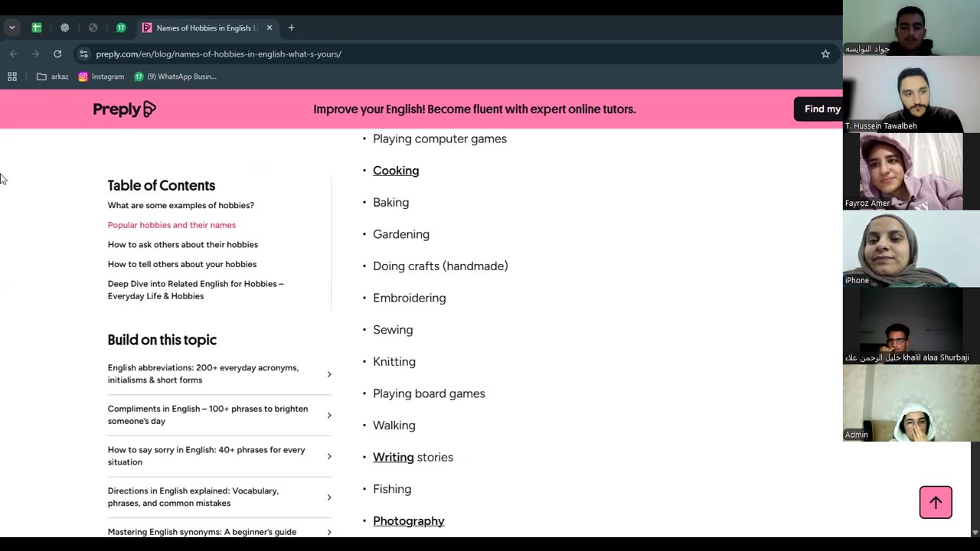The width and height of the screenshot is (980, 551).
Task: Click the Fishing list item
Action: tap(392, 489)
